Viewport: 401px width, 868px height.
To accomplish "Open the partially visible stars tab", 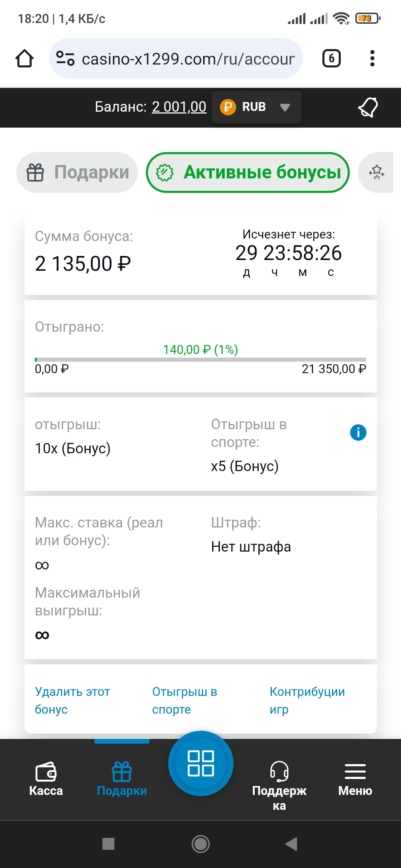I will (x=376, y=172).
